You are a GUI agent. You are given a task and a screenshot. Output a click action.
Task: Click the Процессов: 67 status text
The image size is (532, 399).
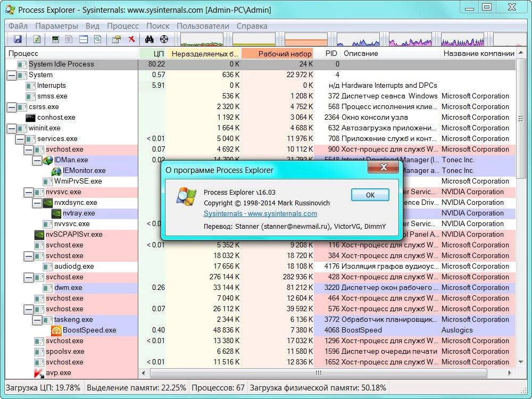218,388
